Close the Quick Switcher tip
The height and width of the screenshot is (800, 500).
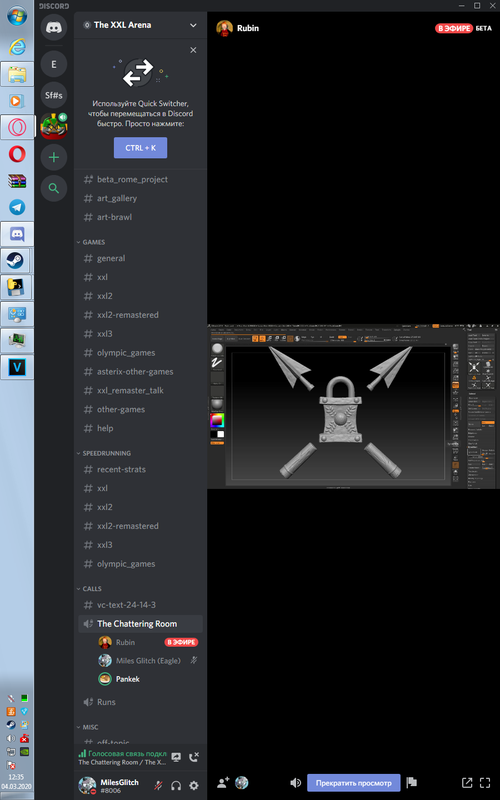point(193,50)
